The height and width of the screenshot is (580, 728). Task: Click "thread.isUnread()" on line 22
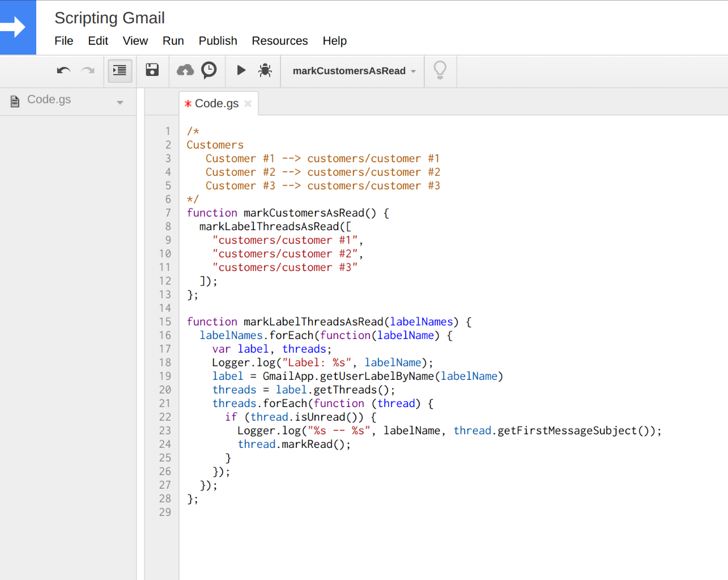307,417
